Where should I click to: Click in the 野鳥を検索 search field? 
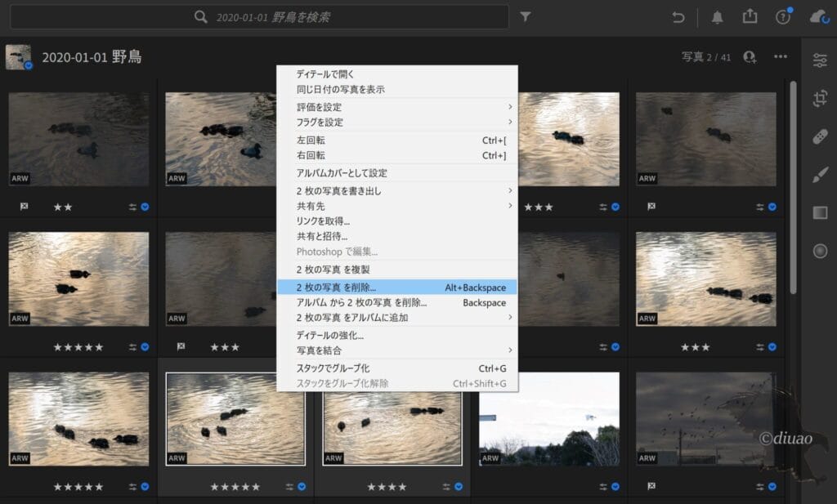pyautogui.click(x=259, y=17)
